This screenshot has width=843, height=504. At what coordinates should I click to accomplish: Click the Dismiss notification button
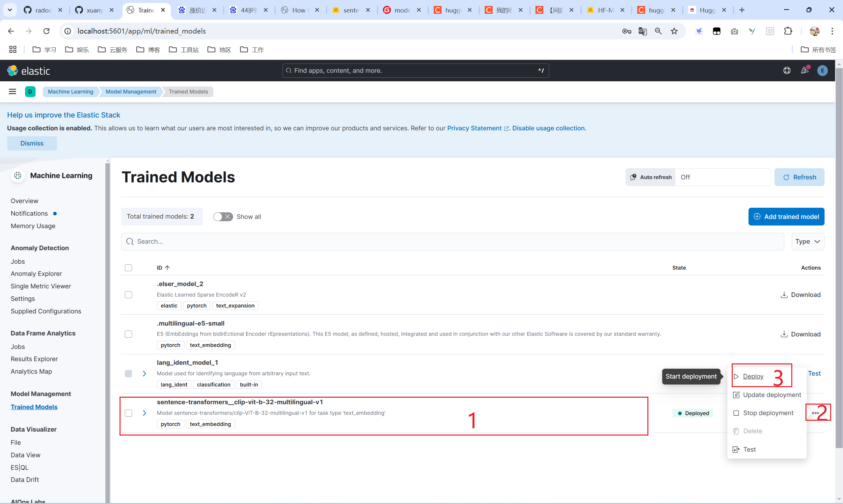pos(32,143)
